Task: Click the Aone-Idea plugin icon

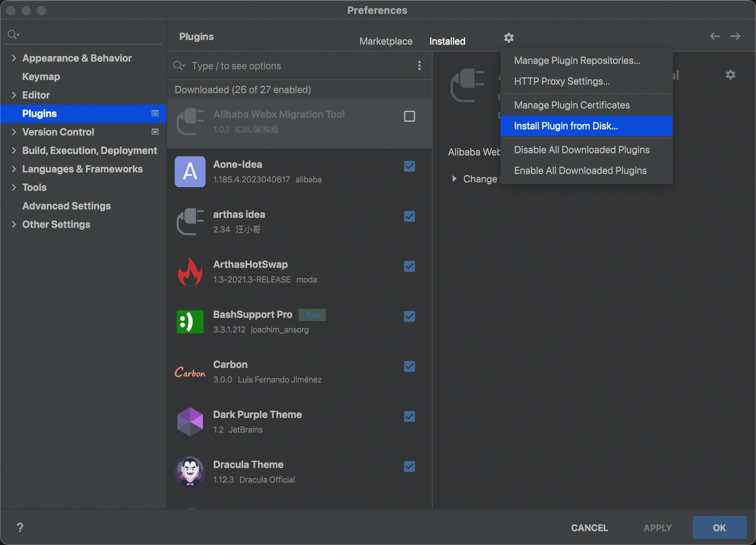Action: coord(190,172)
